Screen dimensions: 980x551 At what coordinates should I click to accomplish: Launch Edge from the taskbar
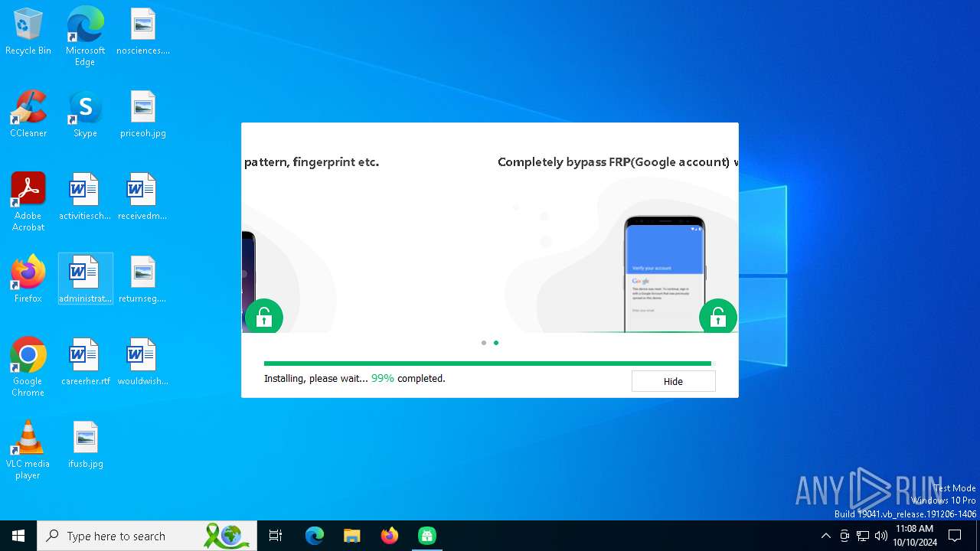coord(315,536)
